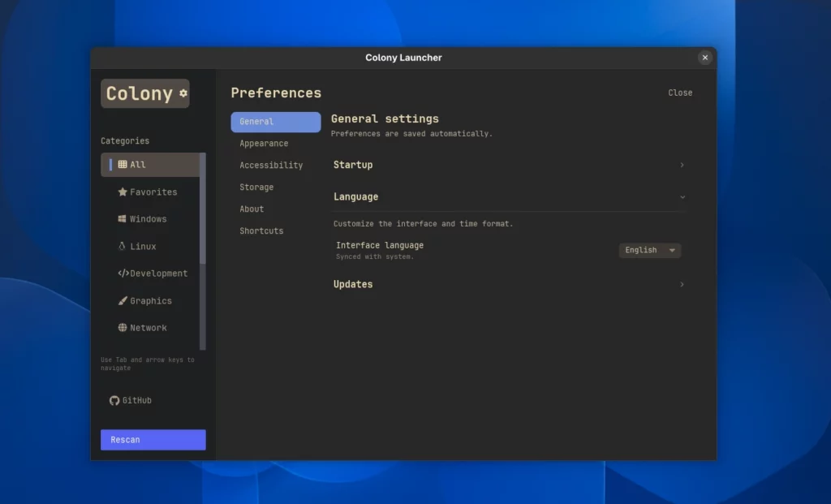
Task: Switch to the Shortcuts section
Action: (x=261, y=230)
